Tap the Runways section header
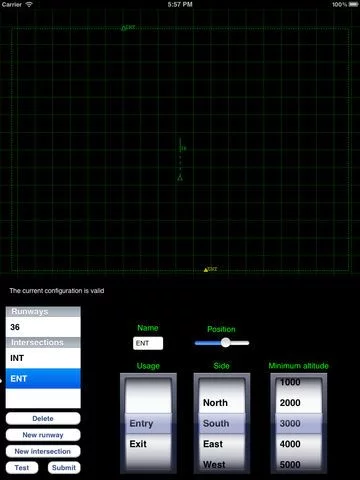 tap(43, 312)
